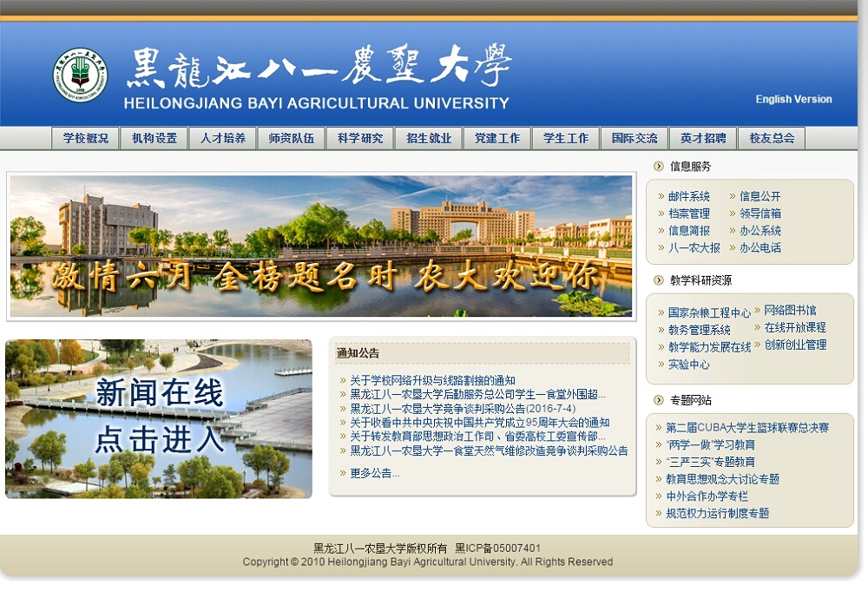The image size is (868, 598).
Task: Open notice 关于转发教育部思想政治工作司
Action: click(477, 437)
